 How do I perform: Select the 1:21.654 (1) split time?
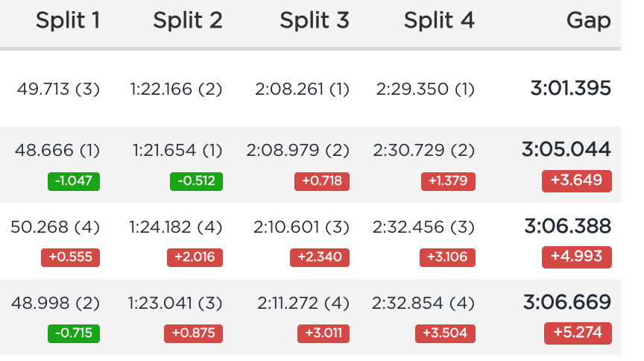(x=177, y=151)
